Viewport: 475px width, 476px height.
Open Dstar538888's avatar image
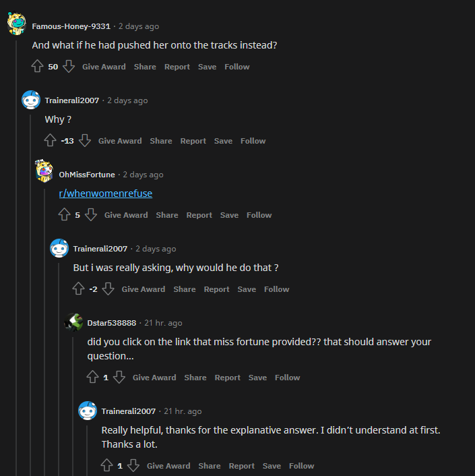point(73,322)
